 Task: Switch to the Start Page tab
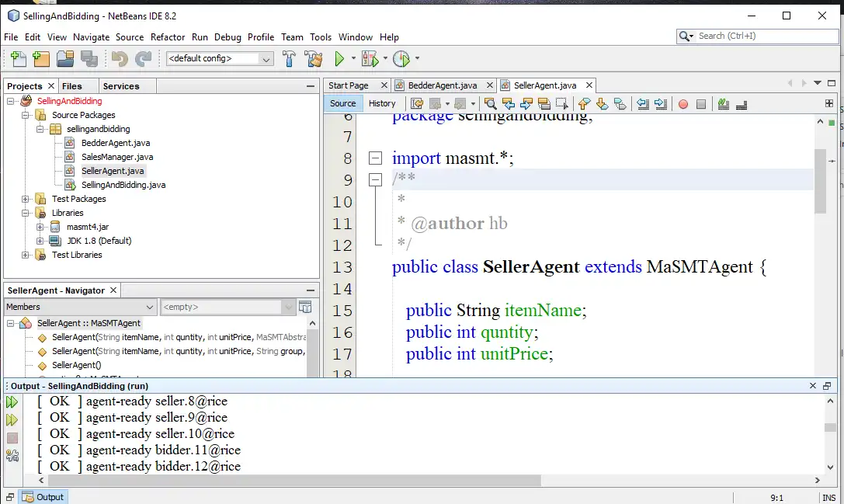click(349, 85)
